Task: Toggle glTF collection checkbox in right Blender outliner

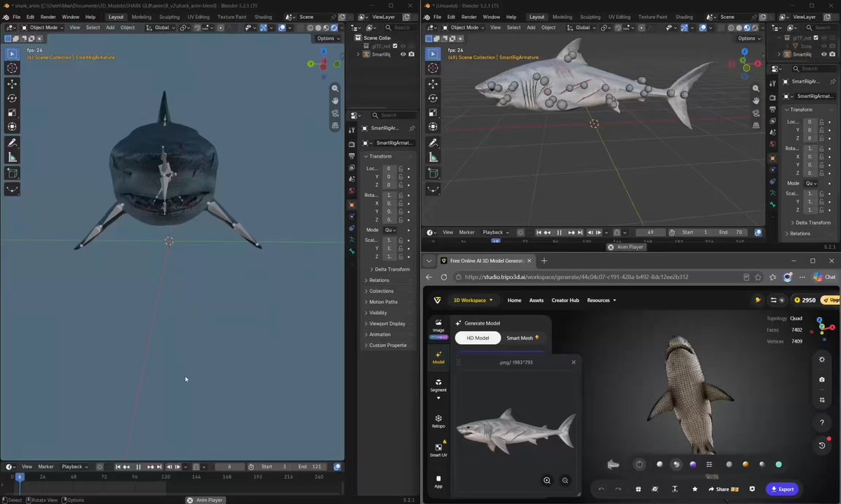Action: [816, 38]
